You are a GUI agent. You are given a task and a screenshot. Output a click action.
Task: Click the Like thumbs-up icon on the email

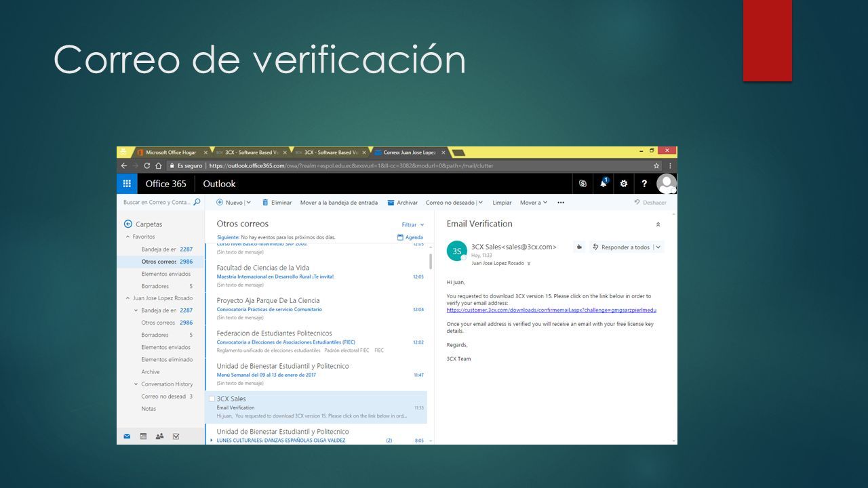coord(578,247)
